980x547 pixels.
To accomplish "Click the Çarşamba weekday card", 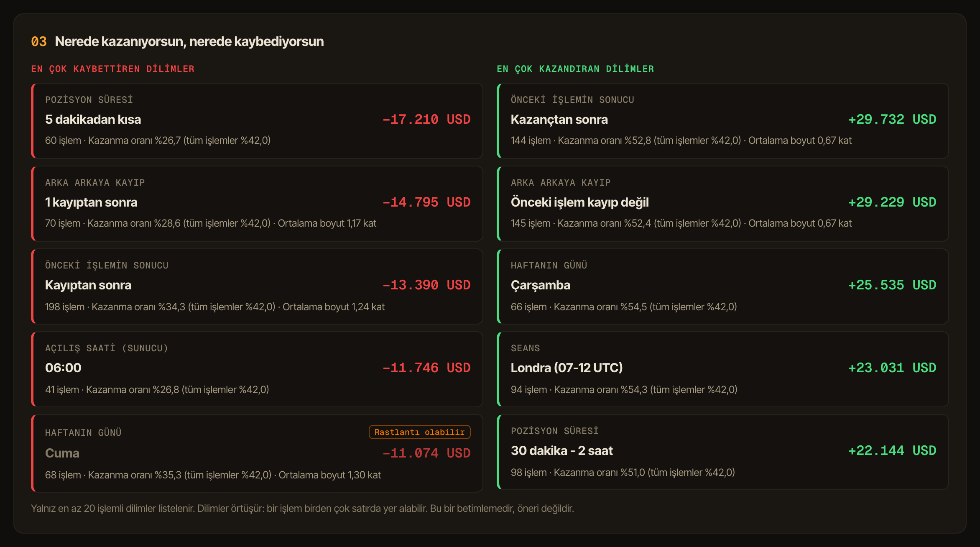I will (x=722, y=286).
